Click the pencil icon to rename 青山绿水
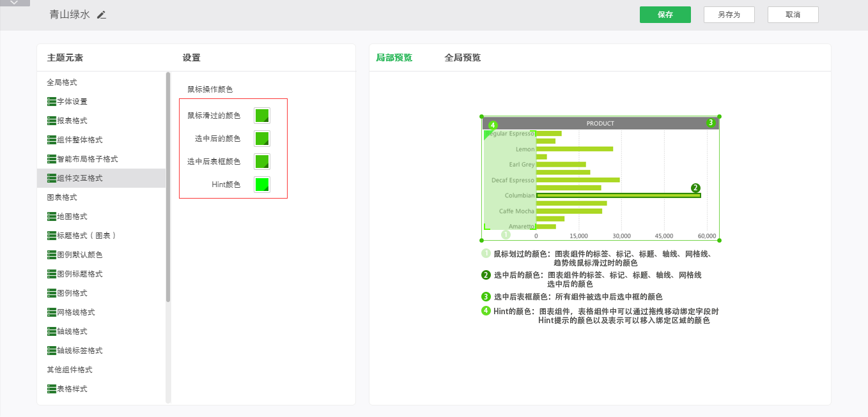The width and height of the screenshot is (868, 417). coord(102,15)
